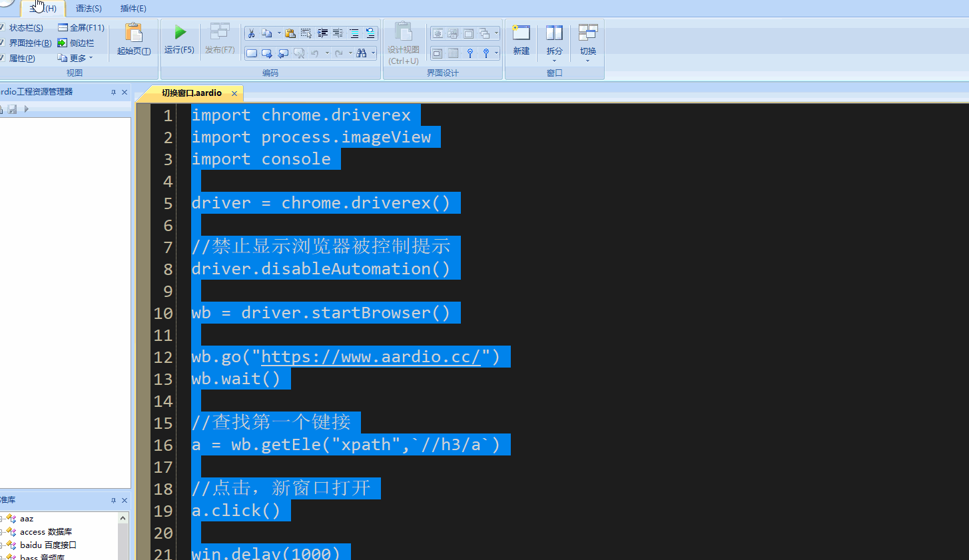This screenshot has width=969, height=560.
Task: Open the undo history dropdown arrow
Action: tap(327, 53)
